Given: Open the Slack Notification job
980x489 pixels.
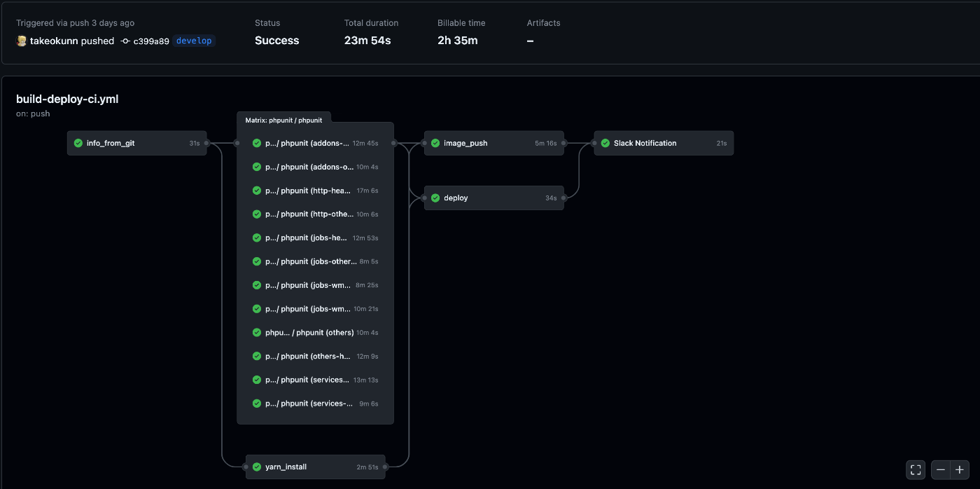Looking at the screenshot, I should click(x=664, y=143).
